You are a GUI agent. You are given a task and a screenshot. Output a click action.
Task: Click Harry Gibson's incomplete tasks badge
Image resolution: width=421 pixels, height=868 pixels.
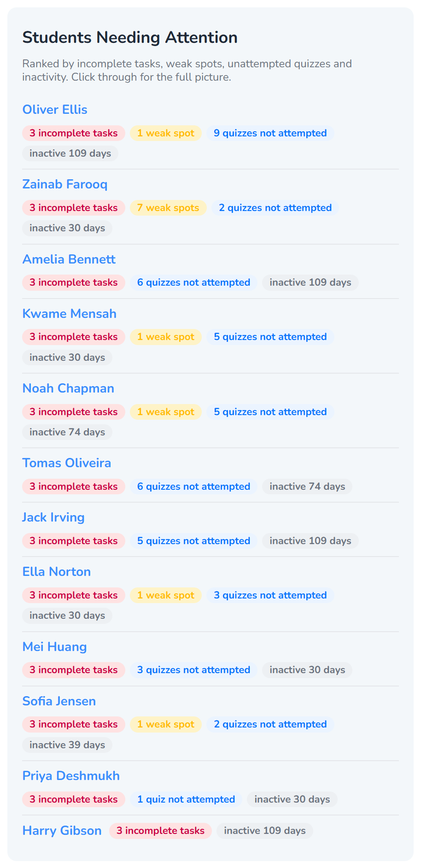(x=160, y=831)
